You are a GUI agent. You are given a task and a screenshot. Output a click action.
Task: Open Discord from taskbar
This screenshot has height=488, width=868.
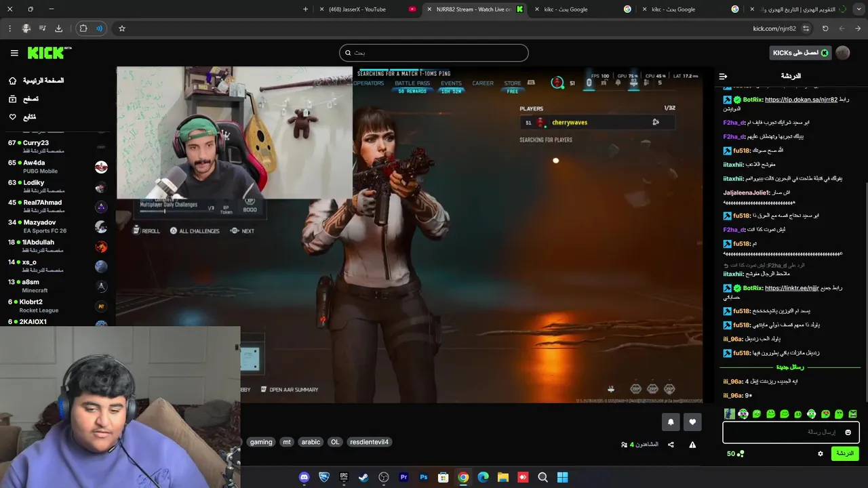click(x=304, y=477)
